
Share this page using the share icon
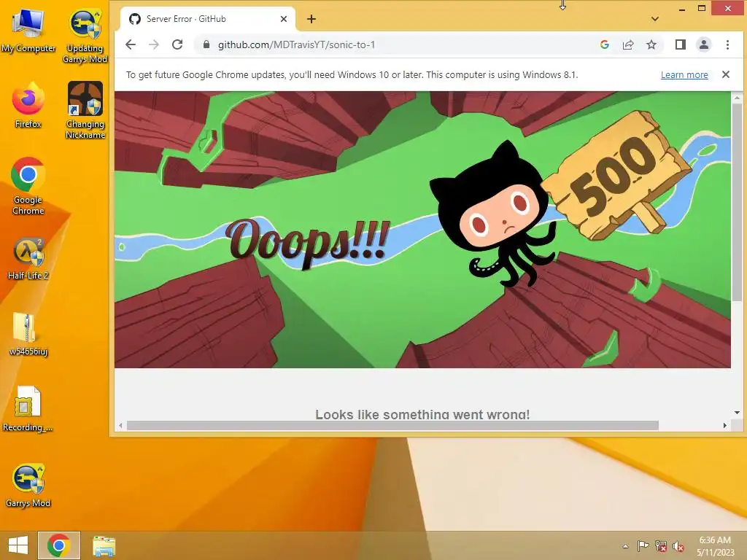[x=628, y=44]
